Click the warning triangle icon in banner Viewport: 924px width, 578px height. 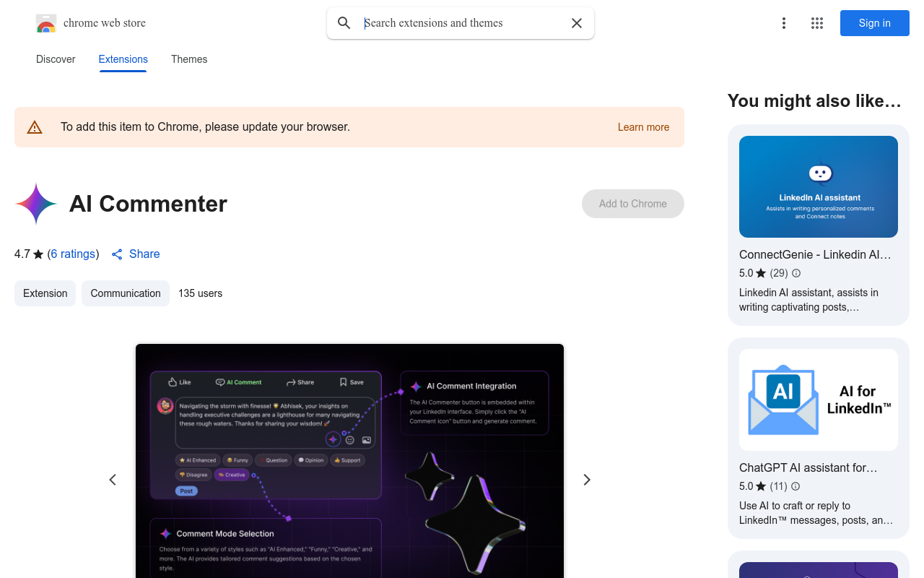(x=35, y=127)
